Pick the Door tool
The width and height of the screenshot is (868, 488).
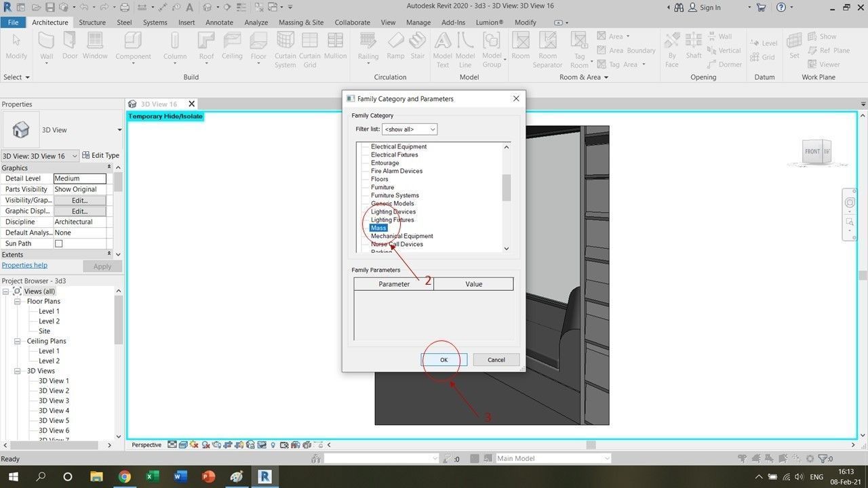point(70,46)
